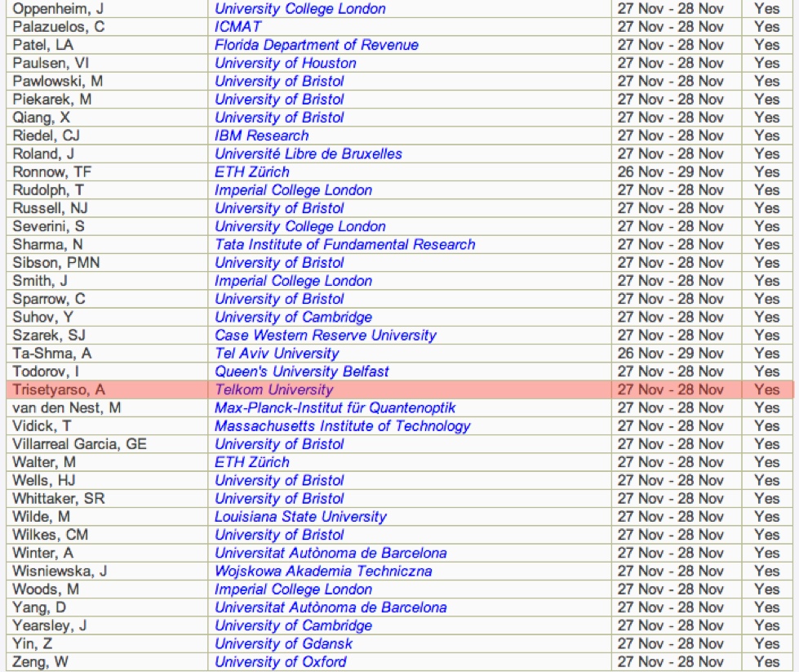Click the name cell Trisetyarso, A
The image size is (799, 672).
tap(59, 389)
